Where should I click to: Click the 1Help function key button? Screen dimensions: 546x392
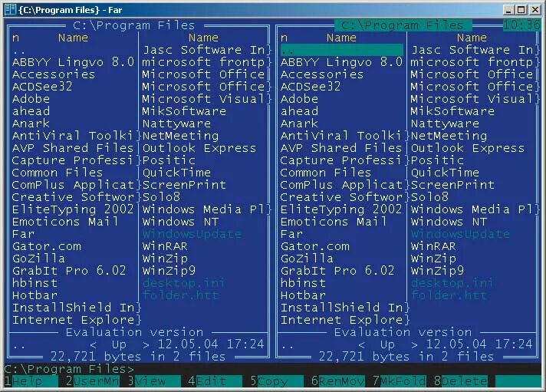coord(31,381)
